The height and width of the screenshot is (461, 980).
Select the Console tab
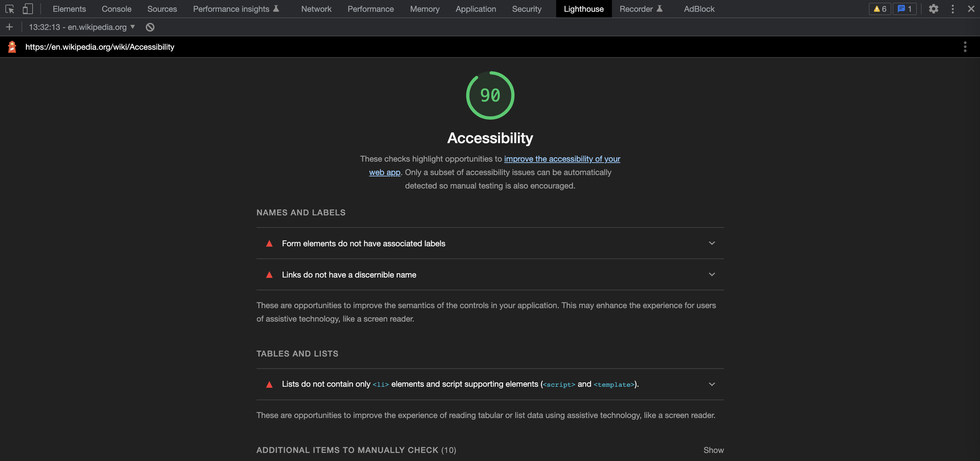(117, 9)
